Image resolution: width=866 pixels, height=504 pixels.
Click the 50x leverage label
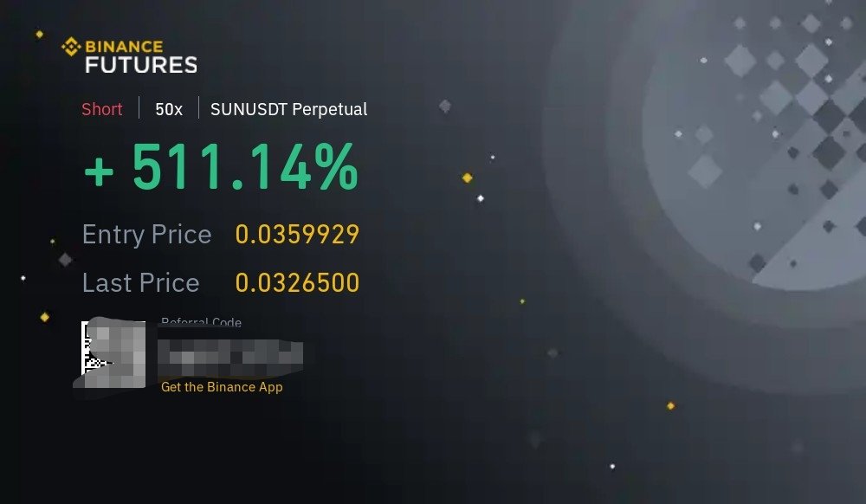coord(169,109)
